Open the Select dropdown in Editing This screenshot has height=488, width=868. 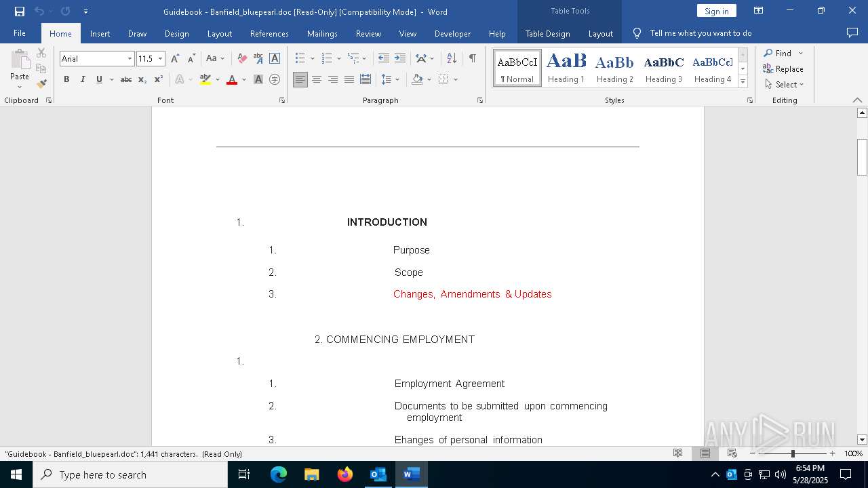(x=784, y=85)
